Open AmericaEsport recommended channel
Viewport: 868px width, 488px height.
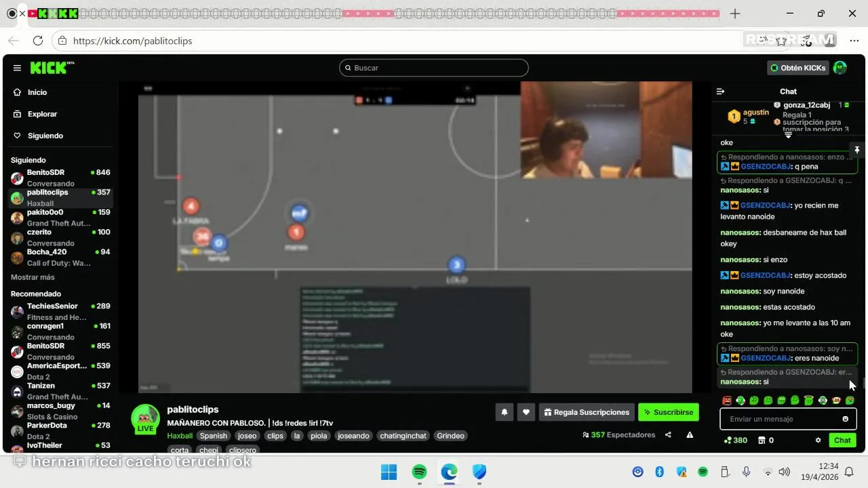pos(60,371)
